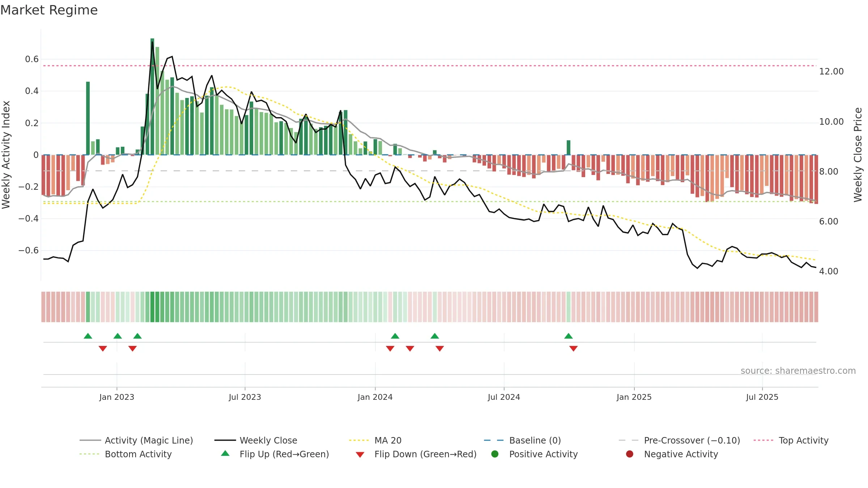Image resolution: width=868 pixels, height=488 pixels.
Task: Click the 0.2 tick on the activity axis
Action: 32,123
